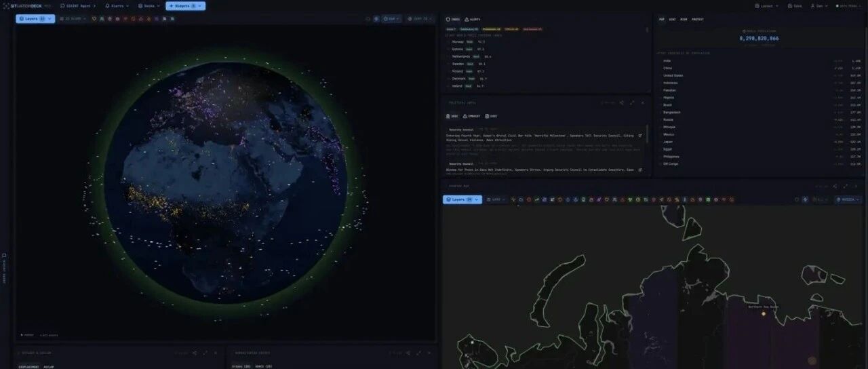Share the country map panel
The height and width of the screenshot is (369, 868).
point(835,186)
